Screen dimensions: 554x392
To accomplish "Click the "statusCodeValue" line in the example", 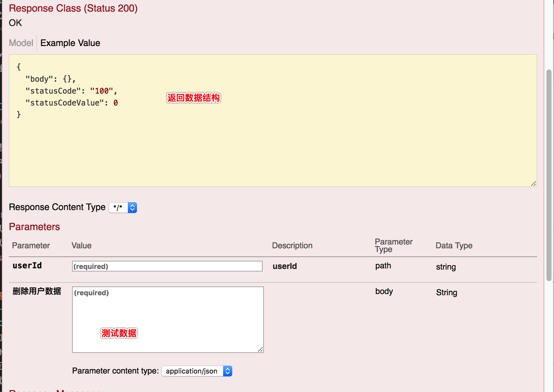I will pos(71,103).
